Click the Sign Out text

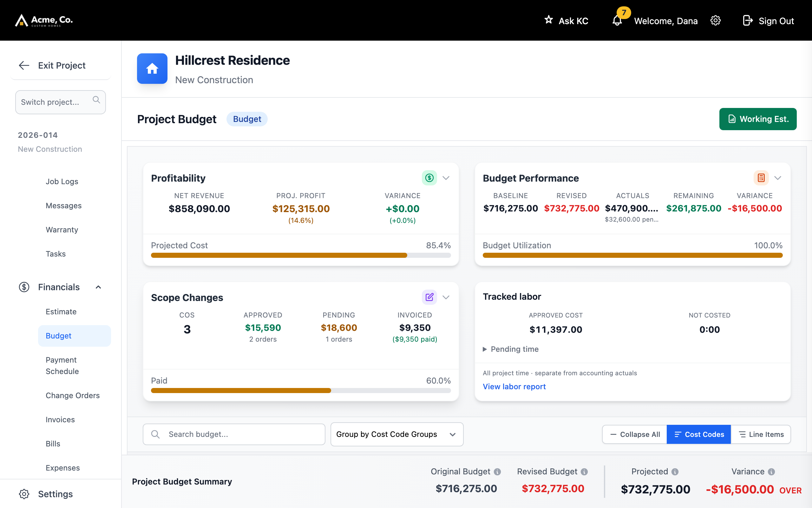[776, 21]
